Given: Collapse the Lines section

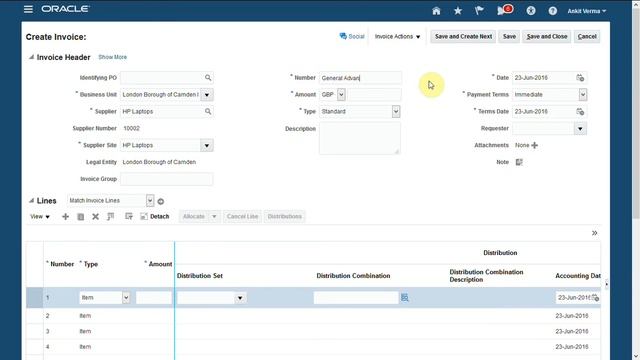Looking at the screenshot, I should (x=31, y=200).
